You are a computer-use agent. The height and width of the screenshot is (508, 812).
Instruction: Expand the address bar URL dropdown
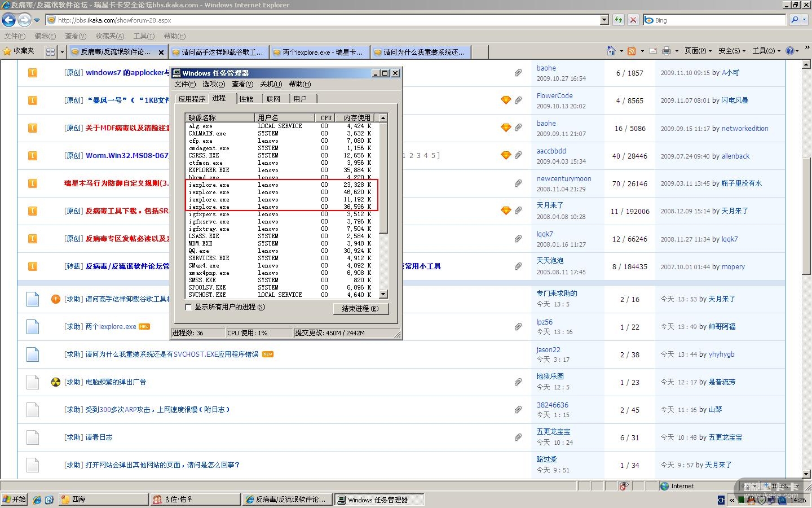pos(604,20)
